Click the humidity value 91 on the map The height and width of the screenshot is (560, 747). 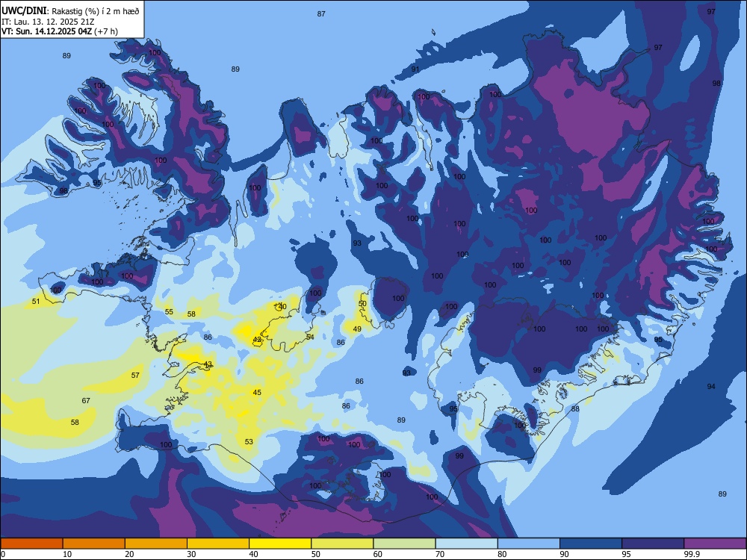click(x=415, y=69)
